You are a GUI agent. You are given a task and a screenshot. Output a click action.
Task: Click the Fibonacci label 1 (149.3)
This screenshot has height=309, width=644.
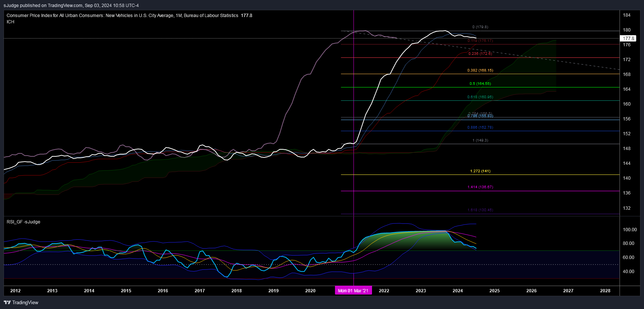tap(480, 140)
